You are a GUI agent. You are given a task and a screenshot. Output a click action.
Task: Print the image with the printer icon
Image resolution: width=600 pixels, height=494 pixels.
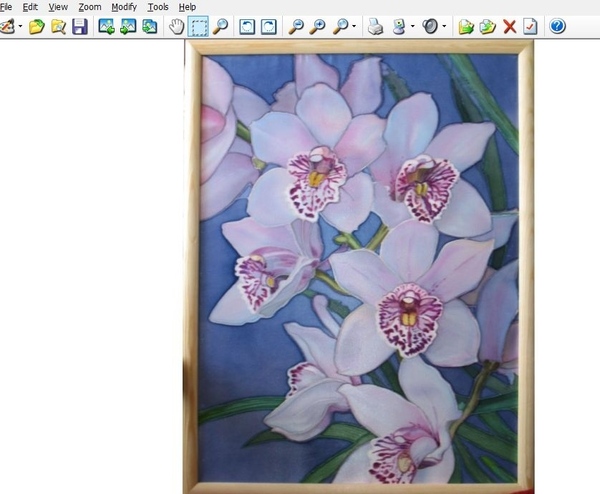[375, 26]
